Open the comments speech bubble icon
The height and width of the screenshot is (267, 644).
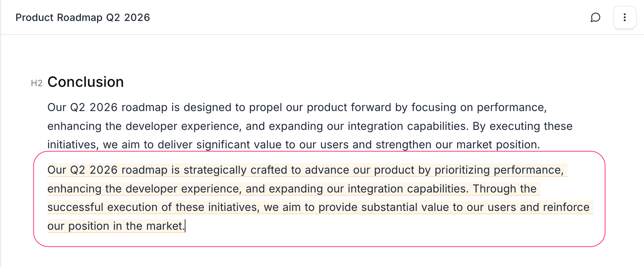(595, 17)
